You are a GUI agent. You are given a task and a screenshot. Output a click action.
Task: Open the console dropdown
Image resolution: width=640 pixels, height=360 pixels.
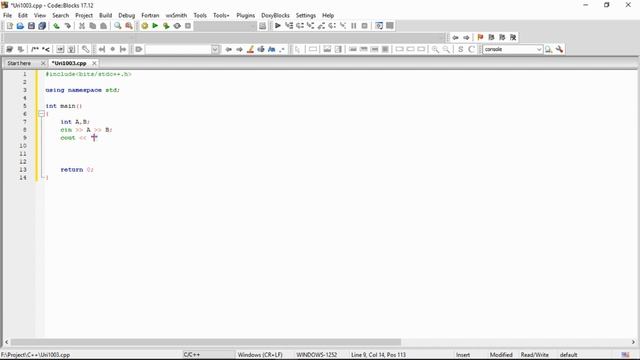pos(539,49)
